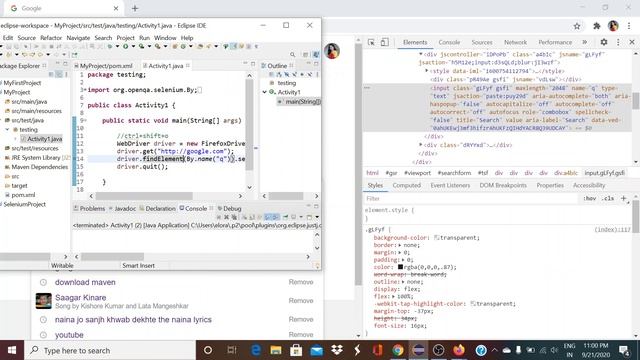The width and height of the screenshot is (640, 360).
Task: Open the Refactor menu in Eclipse
Action: pos(51,38)
